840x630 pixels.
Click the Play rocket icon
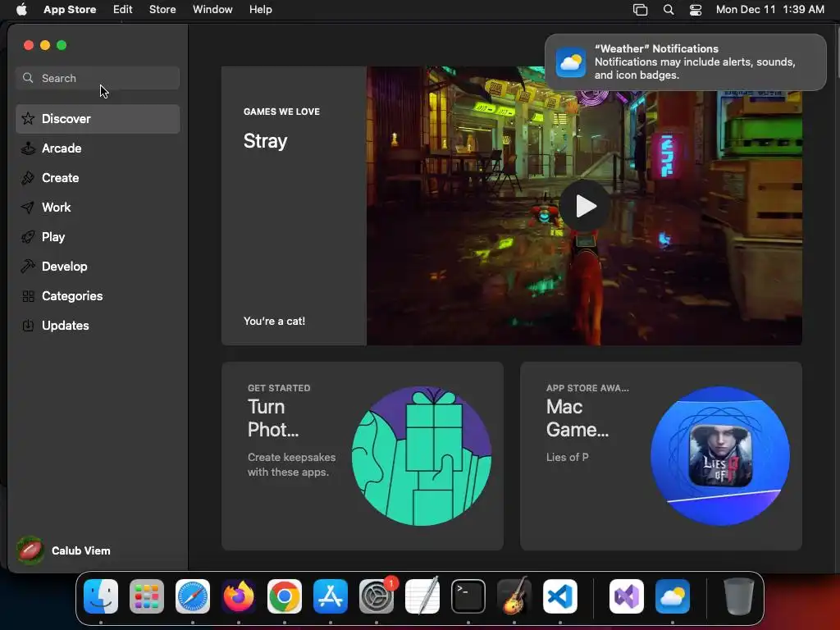click(x=28, y=237)
